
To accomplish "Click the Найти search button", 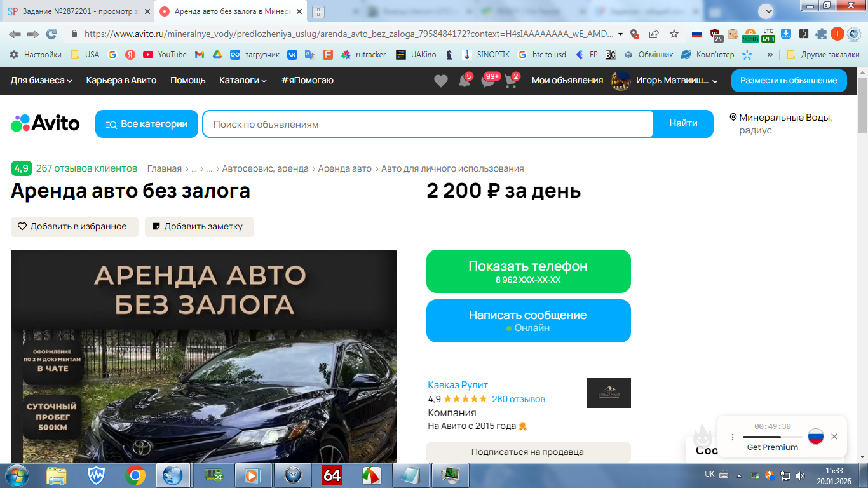I will [683, 124].
